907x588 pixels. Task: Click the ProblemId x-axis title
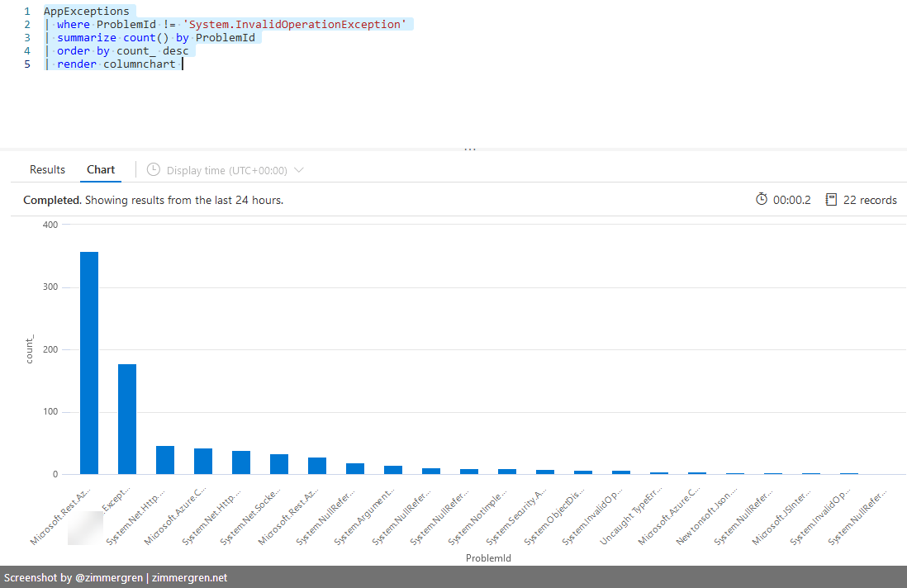pos(488,558)
